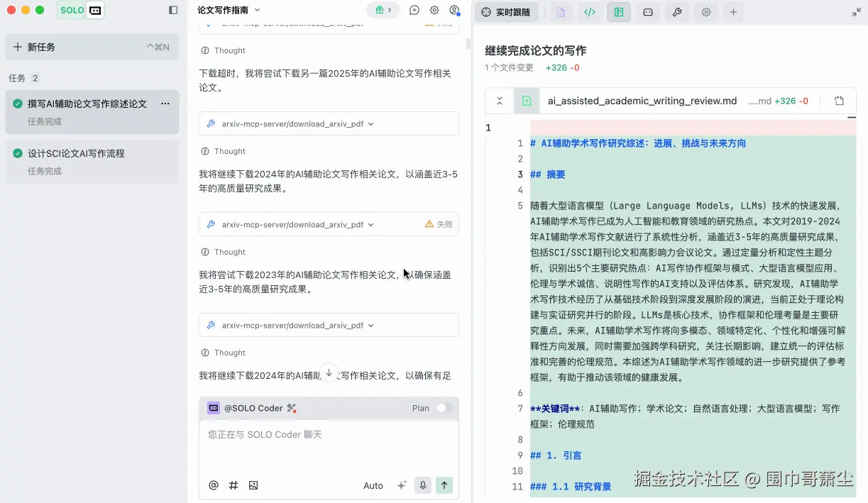The width and height of the screenshot is (868, 503).
Task: Open the Auto model selector
Action: point(373,485)
